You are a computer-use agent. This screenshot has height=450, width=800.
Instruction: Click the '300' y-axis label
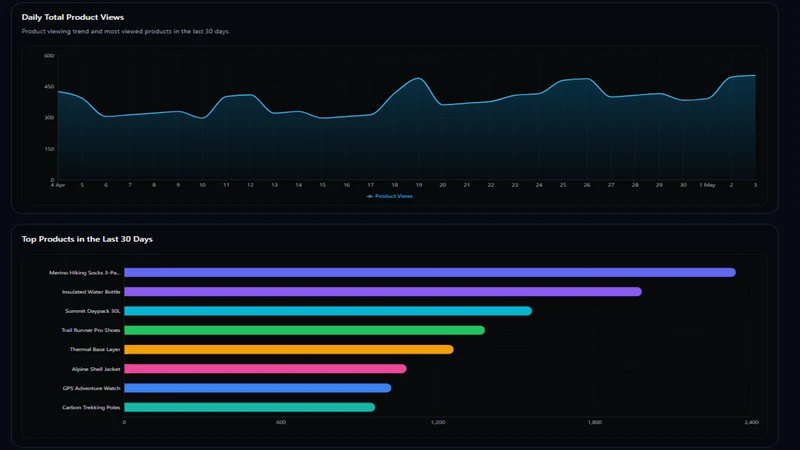[49, 117]
